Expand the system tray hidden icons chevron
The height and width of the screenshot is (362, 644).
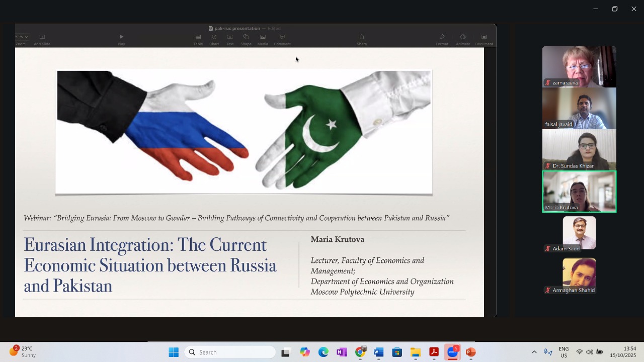click(x=534, y=352)
